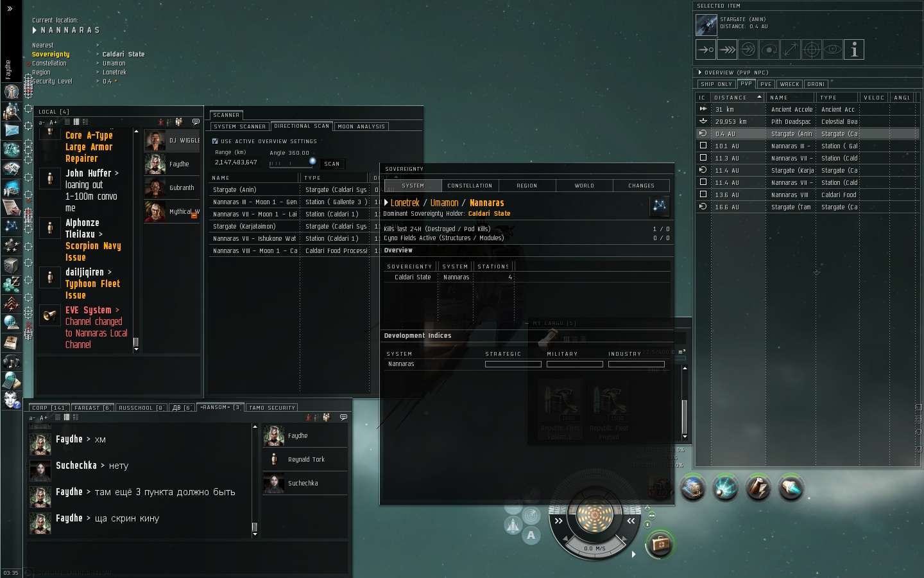
Task: Open the Fareast chat channel tab
Action: tap(91, 408)
